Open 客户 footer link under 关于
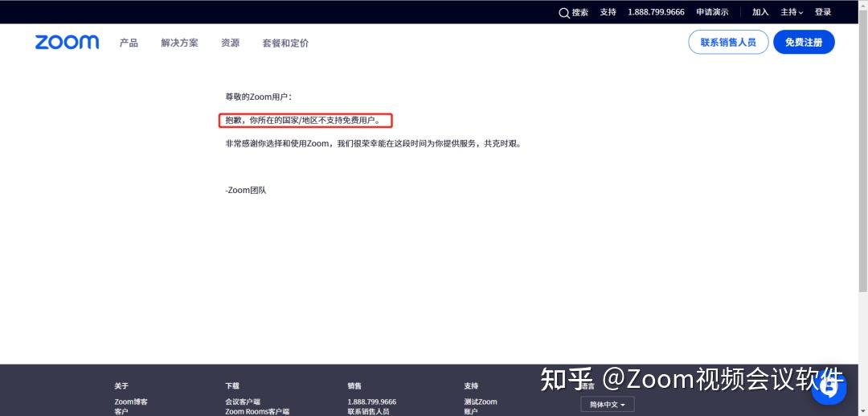This screenshot has width=868, height=416. 121,411
